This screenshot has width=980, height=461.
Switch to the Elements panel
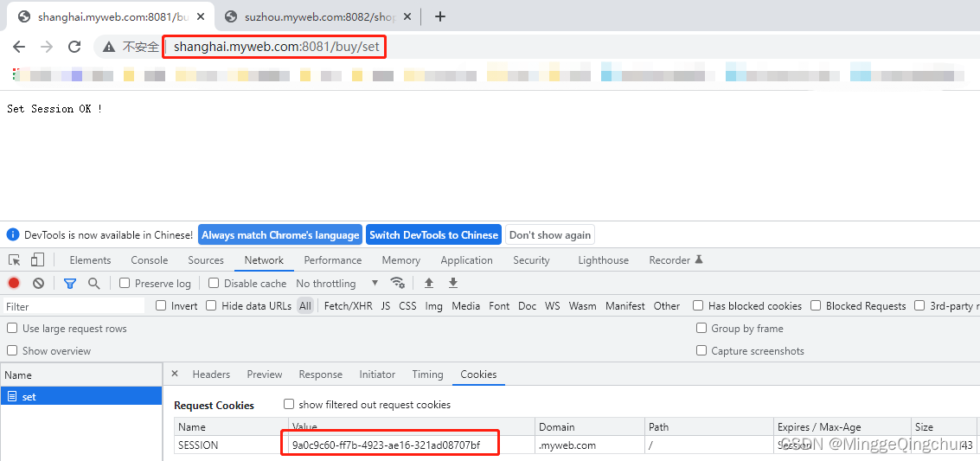(x=90, y=259)
